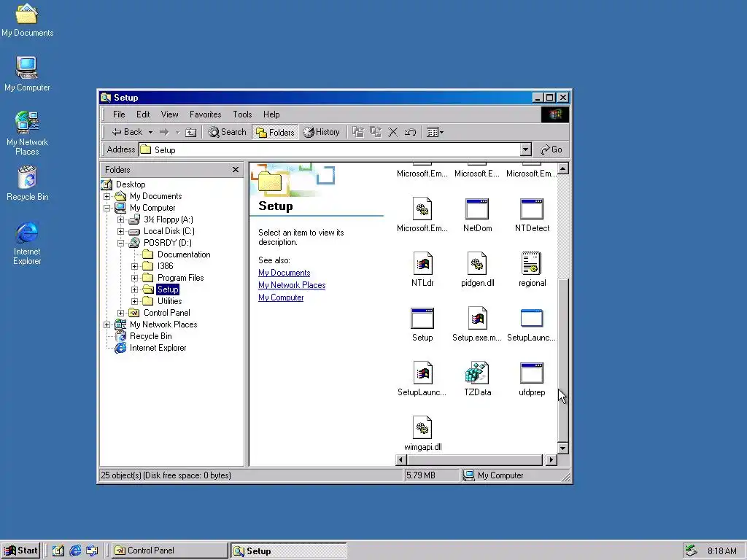Click the Back toolbar button
The image size is (747, 560).
(x=126, y=133)
